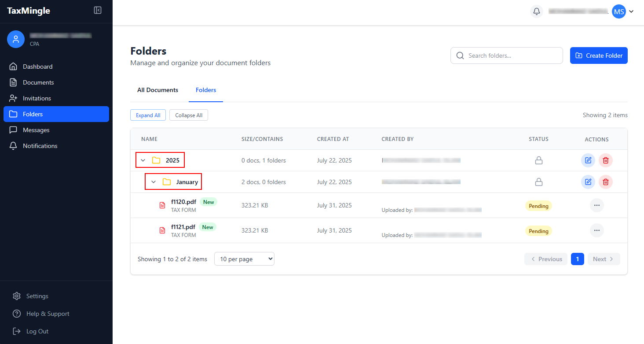The image size is (644, 344).
Task: Delete the January folder
Action: (606, 182)
